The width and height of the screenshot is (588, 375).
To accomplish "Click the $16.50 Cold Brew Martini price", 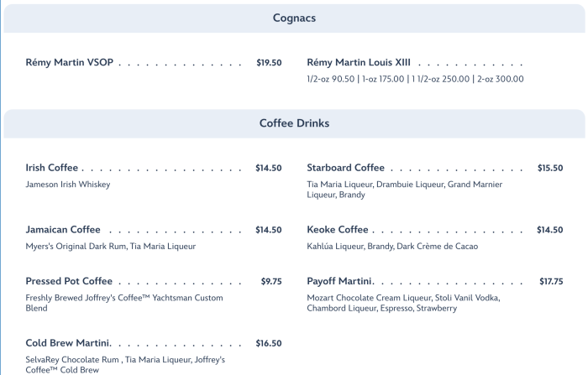I will [x=269, y=343].
